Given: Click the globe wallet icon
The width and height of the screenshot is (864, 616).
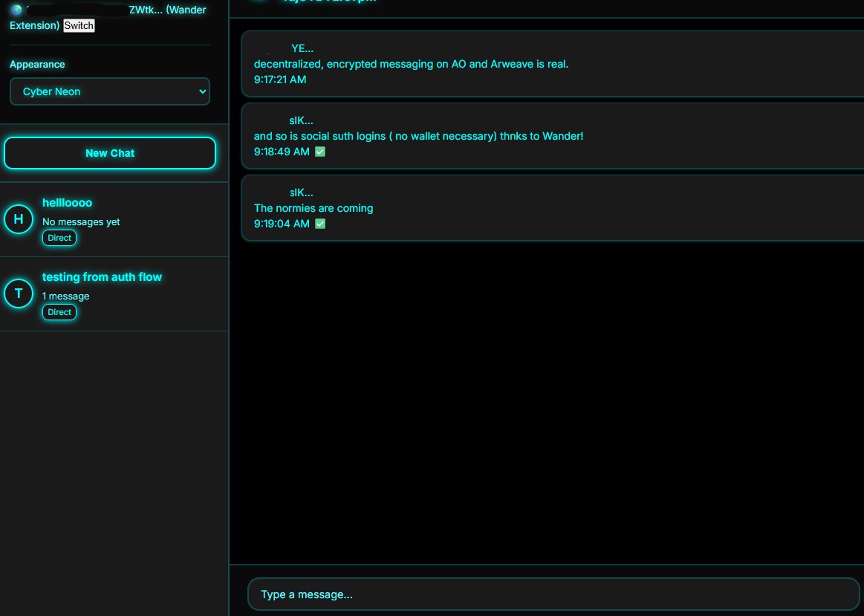Looking at the screenshot, I should [x=16, y=10].
